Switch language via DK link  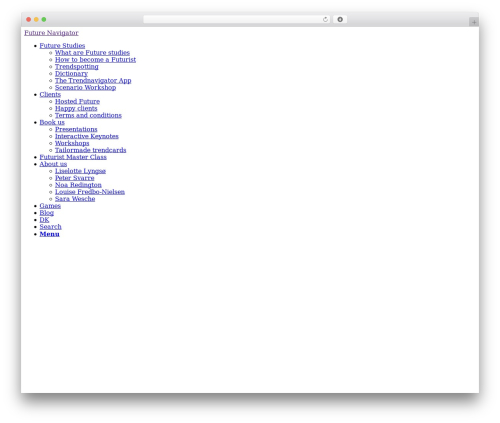click(x=44, y=220)
